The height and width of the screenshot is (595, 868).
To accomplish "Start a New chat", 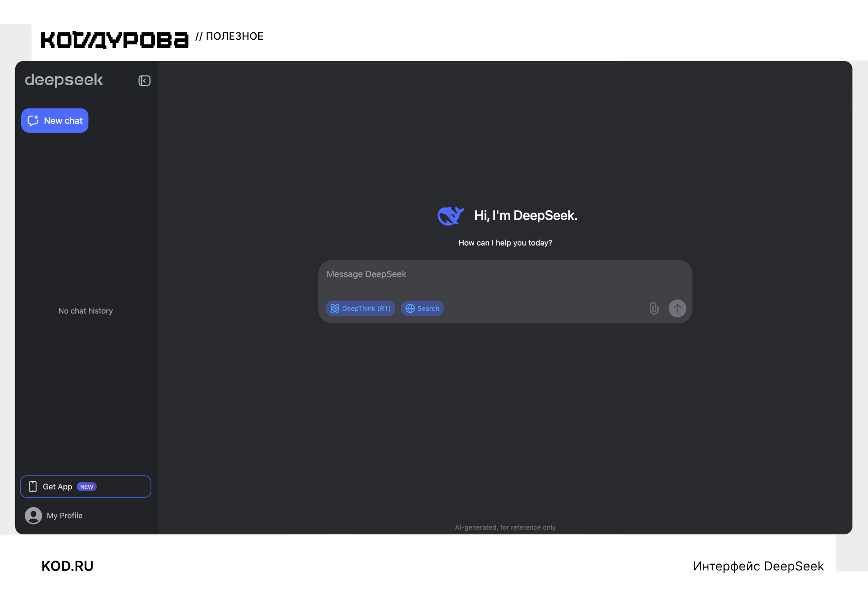I will (x=55, y=120).
